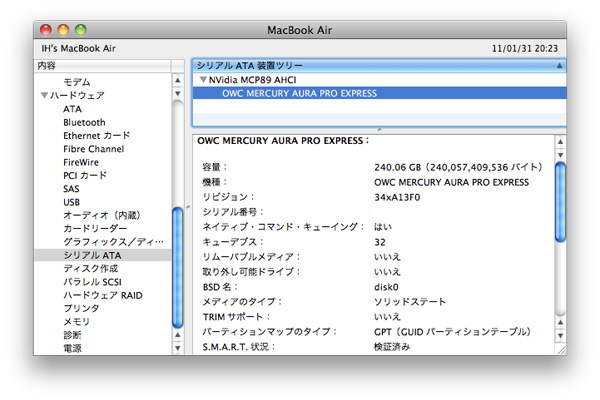Click the 内容 column header
This screenshot has width=600, height=400.
pos(102,65)
